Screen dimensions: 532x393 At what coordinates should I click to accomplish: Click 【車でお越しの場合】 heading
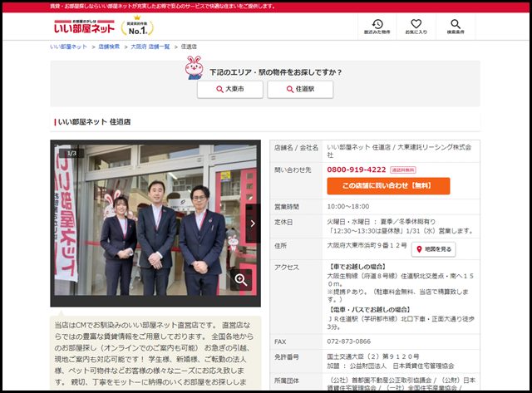[x=357, y=267]
